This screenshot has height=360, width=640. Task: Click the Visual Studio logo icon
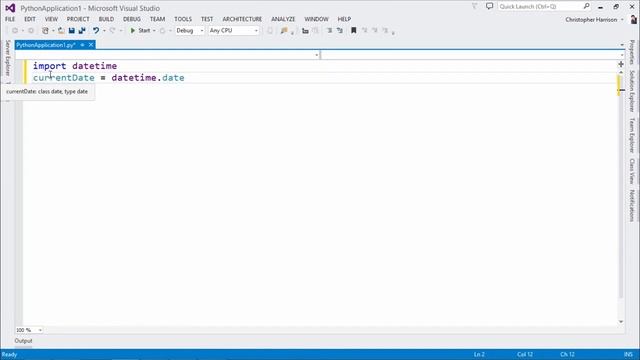pos(10,8)
